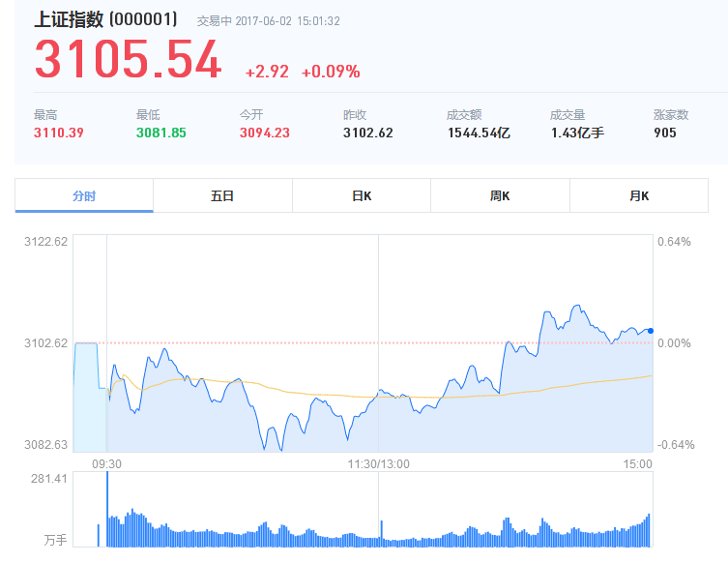This screenshot has width=728, height=563.
Task: Click the 成交额 value 1544.54亿
Action: [x=479, y=133]
